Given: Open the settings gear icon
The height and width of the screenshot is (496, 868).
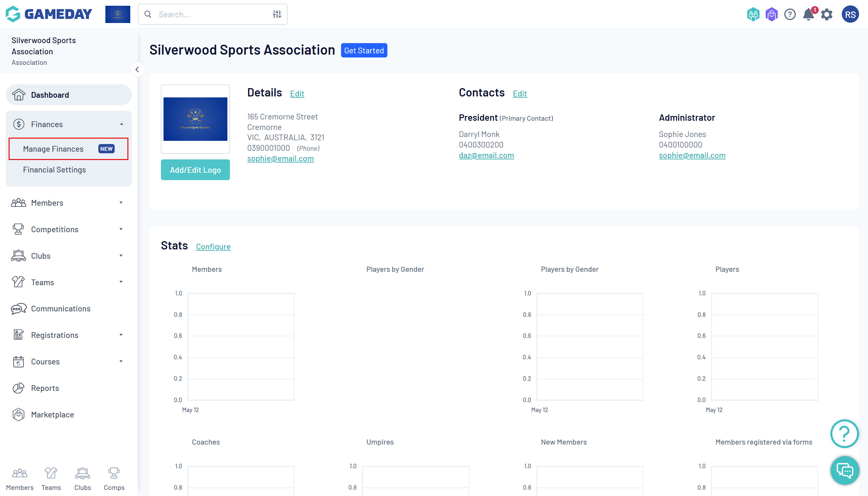Looking at the screenshot, I should point(826,15).
